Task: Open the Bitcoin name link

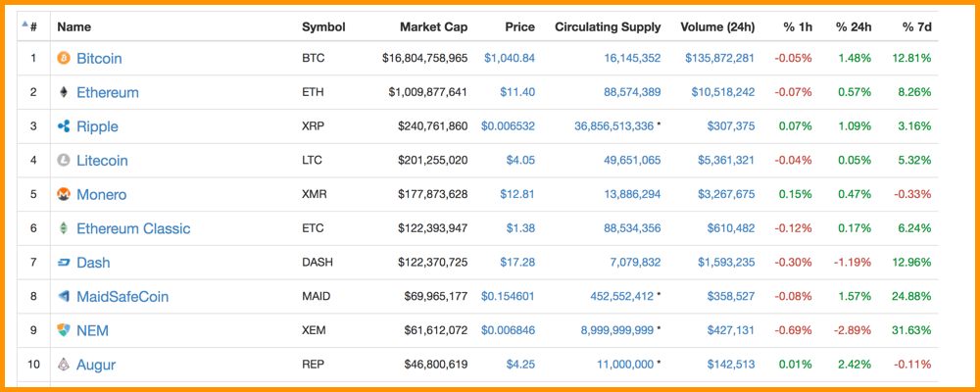Action: pos(99,58)
